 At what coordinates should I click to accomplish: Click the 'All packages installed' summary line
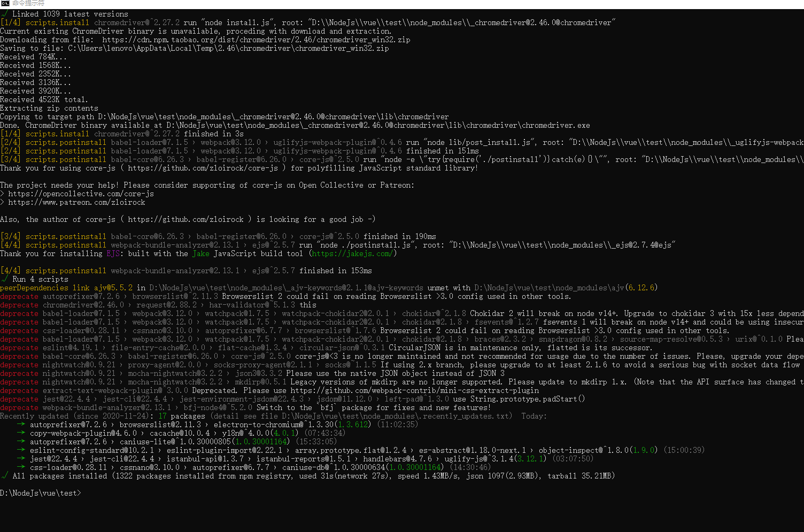tap(307, 476)
